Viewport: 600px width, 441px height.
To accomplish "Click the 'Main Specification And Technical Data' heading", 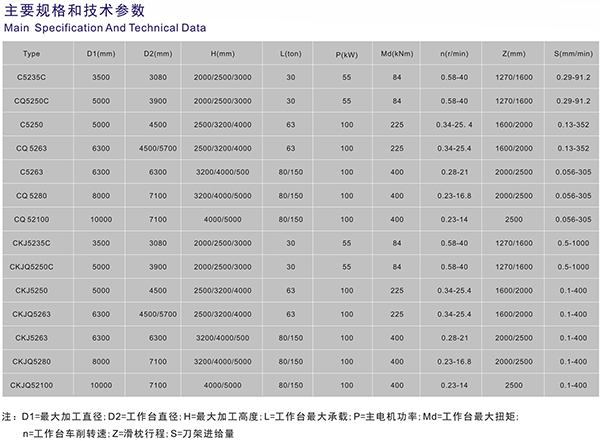I will pyautogui.click(x=105, y=28).
